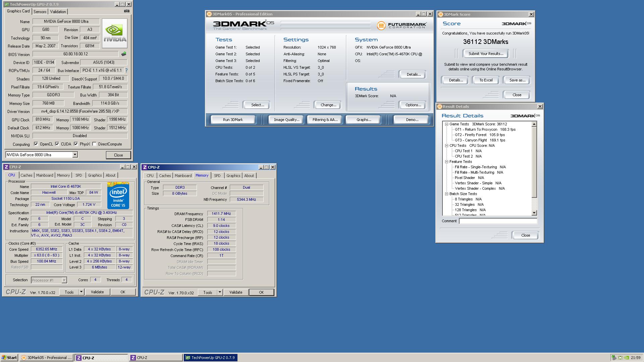This screenshot has height=362, width=644.
Task: Click the Result Details window title icon
Action: 440,107
